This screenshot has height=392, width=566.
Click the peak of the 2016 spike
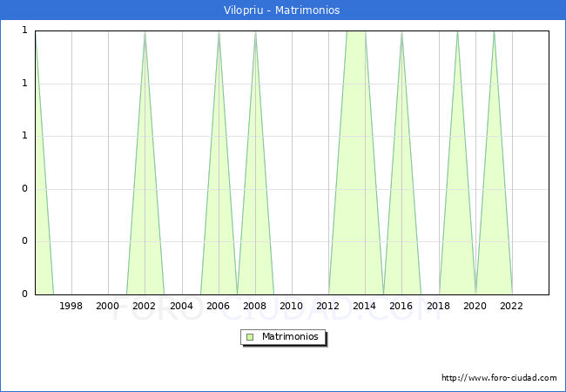coord(401,32)
